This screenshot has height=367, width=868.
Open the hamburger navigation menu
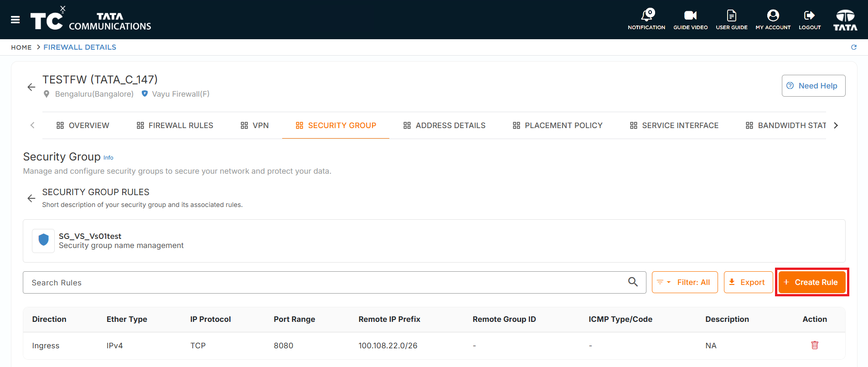(15, 20)
